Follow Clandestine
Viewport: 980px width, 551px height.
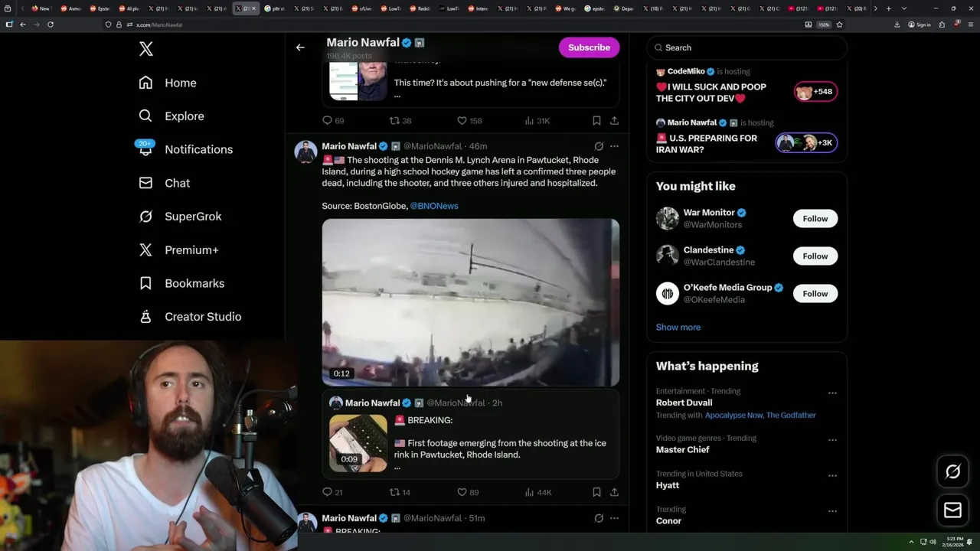[815, 256]
